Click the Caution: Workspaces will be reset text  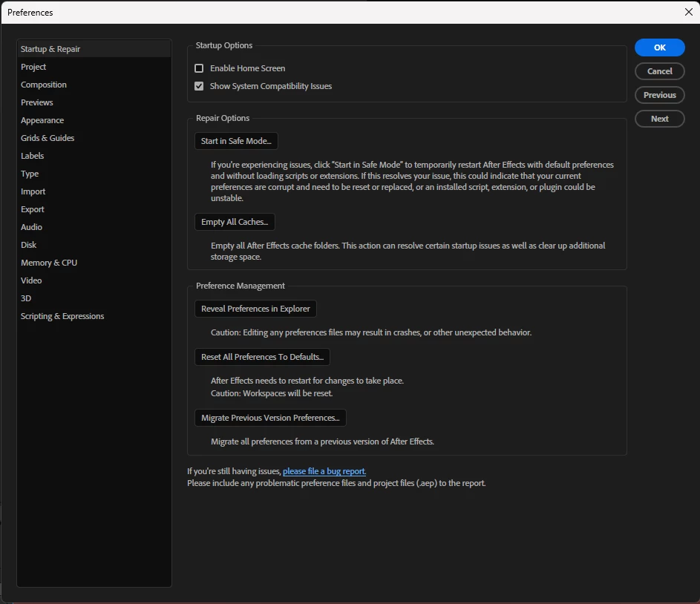click(272, 393)
